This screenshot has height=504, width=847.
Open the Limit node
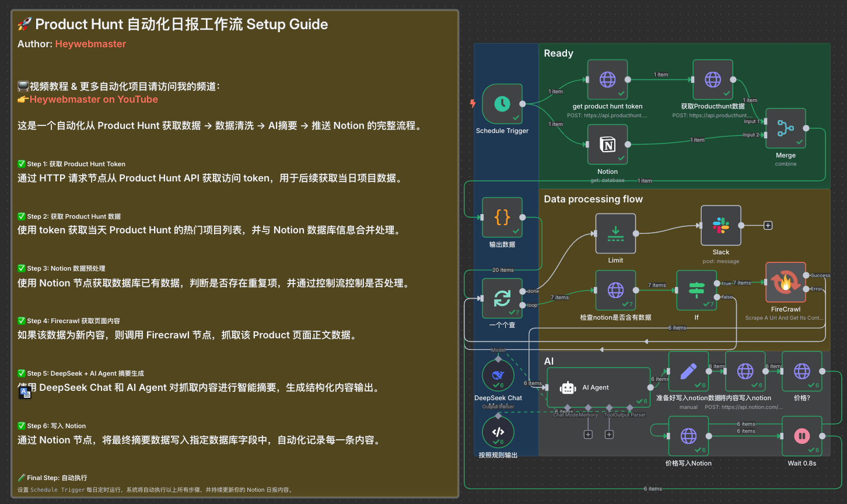pos(615,233)
